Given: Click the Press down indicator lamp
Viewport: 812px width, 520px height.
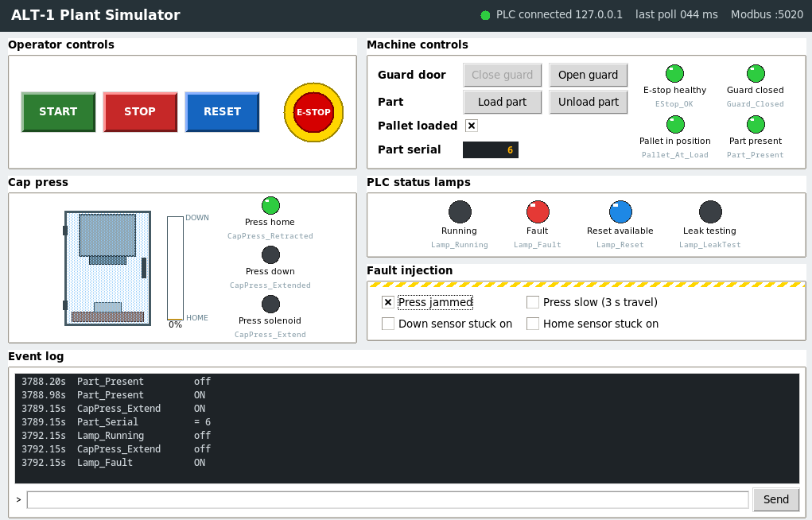Looking at the screenshot, I should click(270, 254).
